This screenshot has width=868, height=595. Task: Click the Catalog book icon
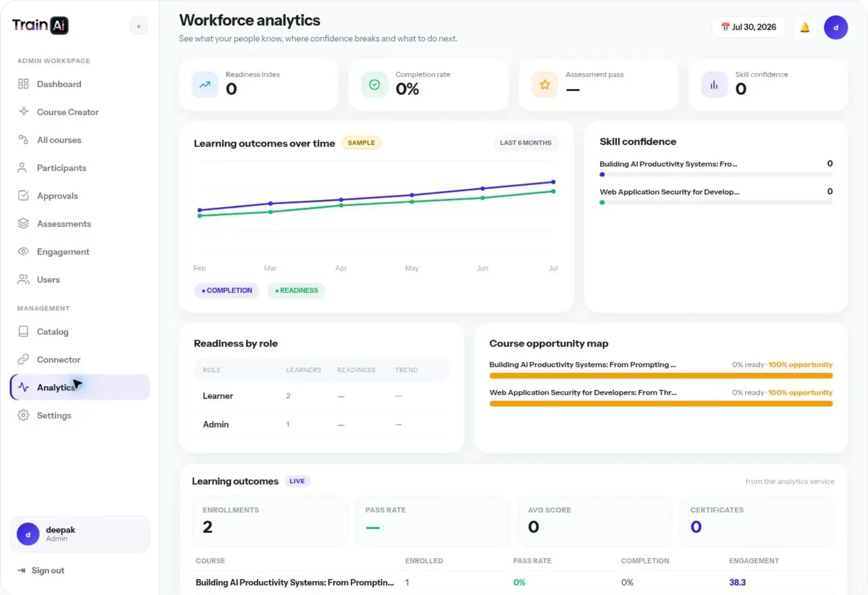(x=23, y=331)
